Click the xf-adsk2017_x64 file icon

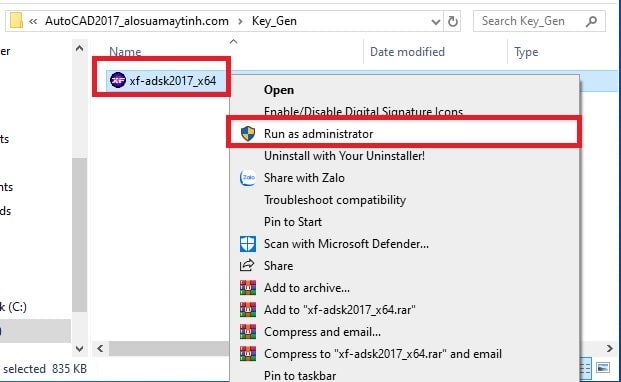pos(118,80)
